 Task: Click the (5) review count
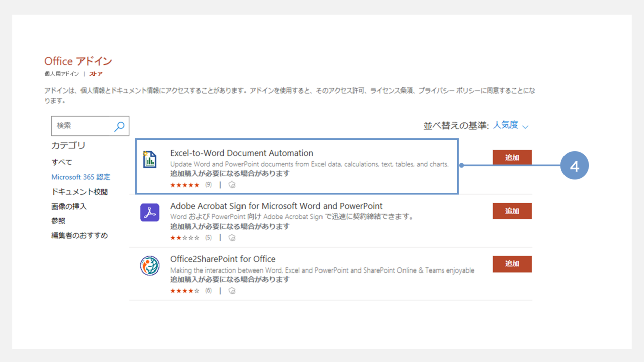[x=208, y=237]
